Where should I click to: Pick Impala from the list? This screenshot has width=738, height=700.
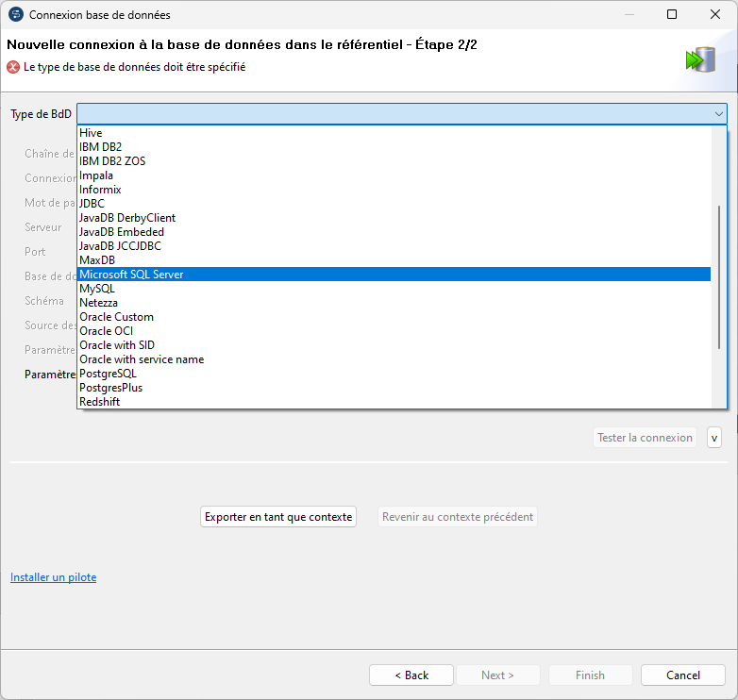tap(394, 175)
